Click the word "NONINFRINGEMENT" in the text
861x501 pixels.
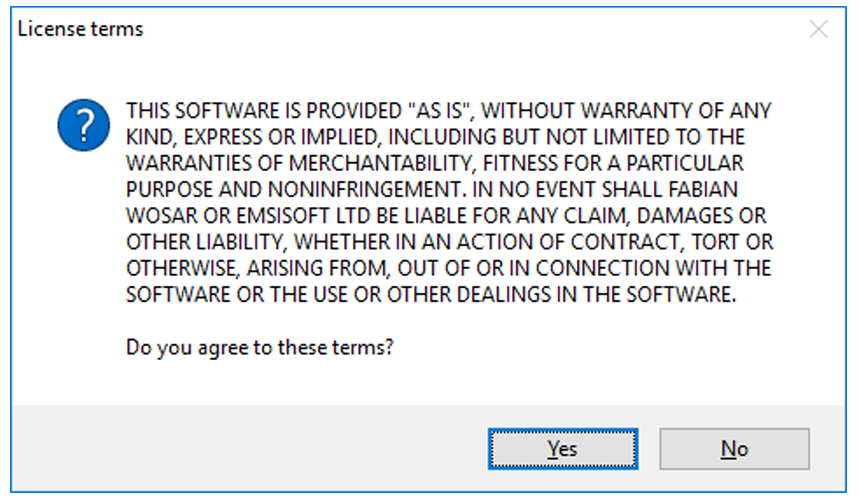click(365, 190)
